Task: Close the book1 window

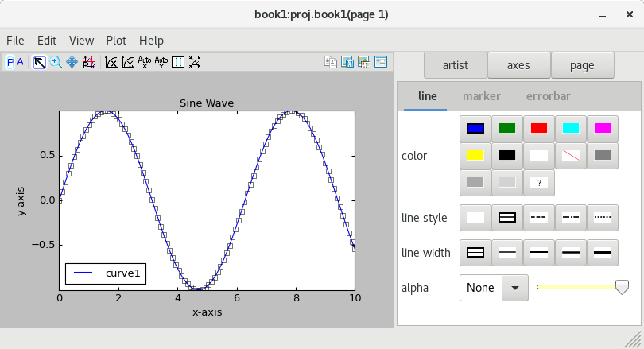Action: tap(629, 14)
